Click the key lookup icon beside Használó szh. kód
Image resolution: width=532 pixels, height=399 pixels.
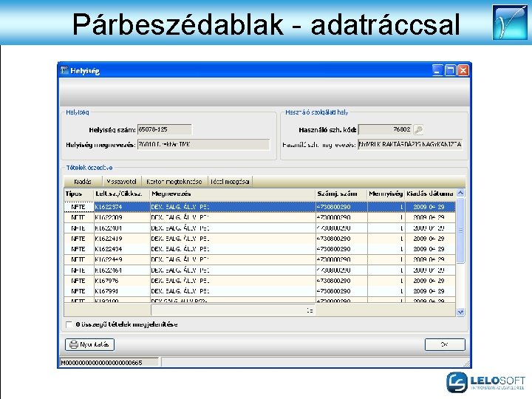coord(419,129)
